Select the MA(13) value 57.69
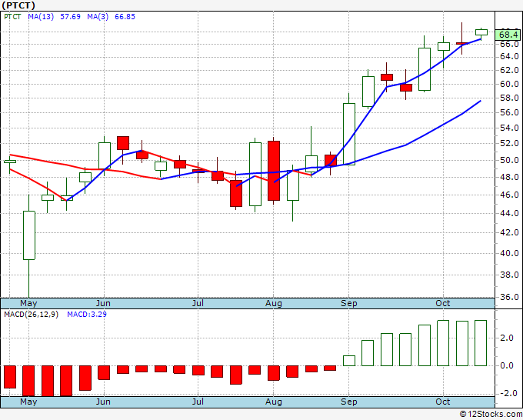Image resolution: width=523 pixels, height=420 pixels. coord(70,17)
